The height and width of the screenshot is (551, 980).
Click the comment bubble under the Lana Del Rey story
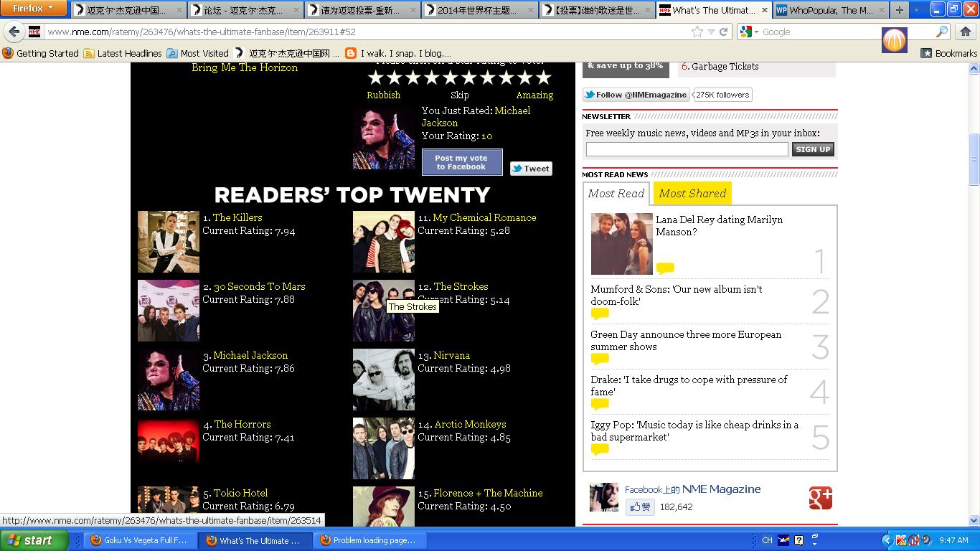(x=665, y=268)
